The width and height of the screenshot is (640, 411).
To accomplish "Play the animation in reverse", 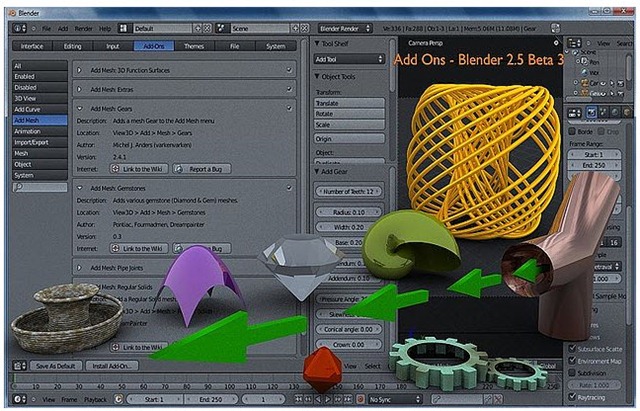I will 318,399.
